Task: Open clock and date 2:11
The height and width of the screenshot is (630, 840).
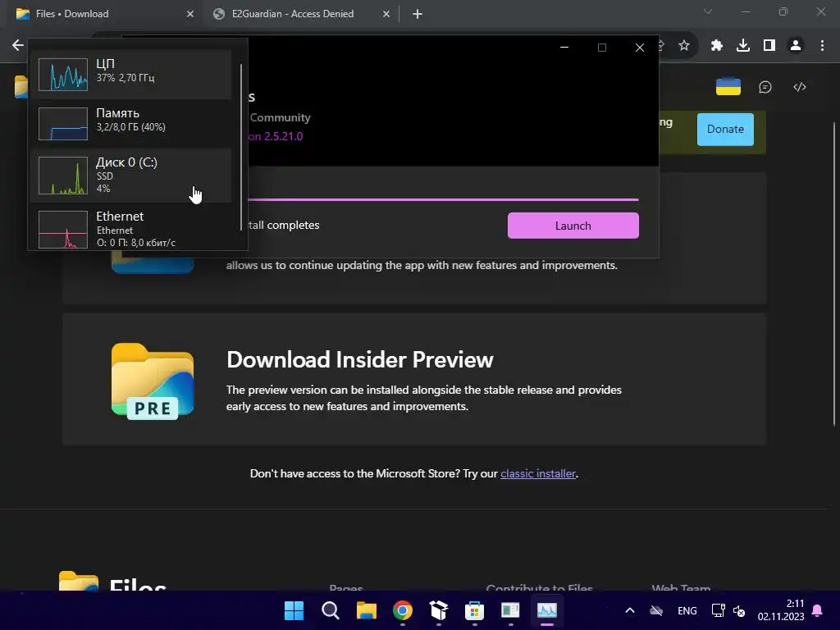Action: 781,610
